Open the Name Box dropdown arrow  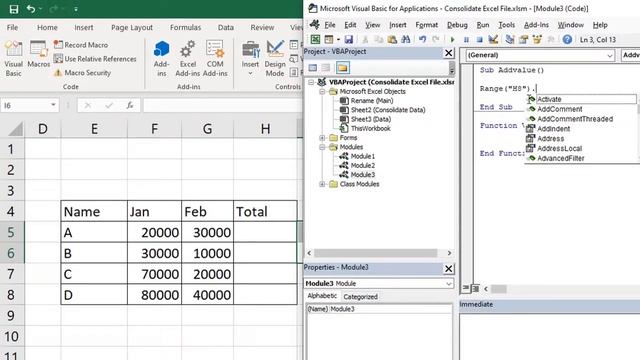pyautogui.click(x=53, y=105)
